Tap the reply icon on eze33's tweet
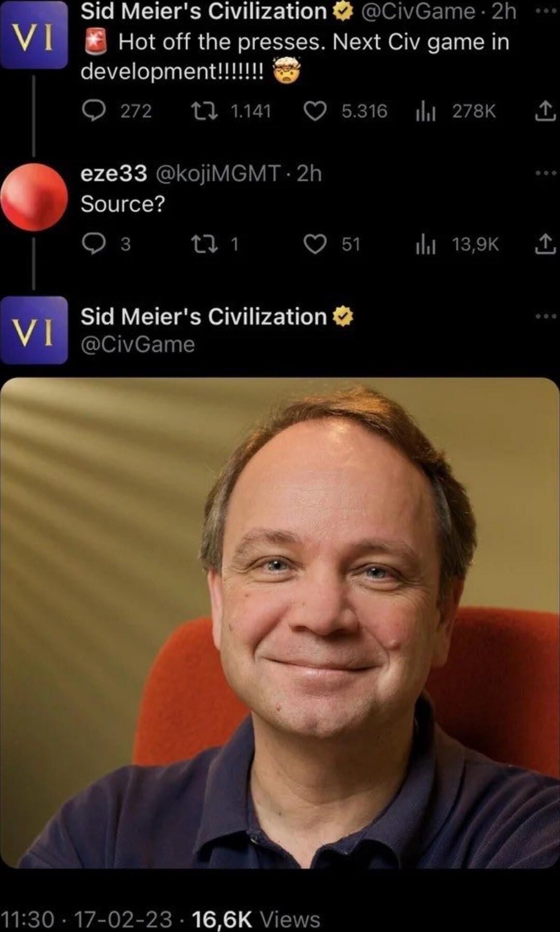The width and height of the screenshot is (560, 932). pos(96,244)
